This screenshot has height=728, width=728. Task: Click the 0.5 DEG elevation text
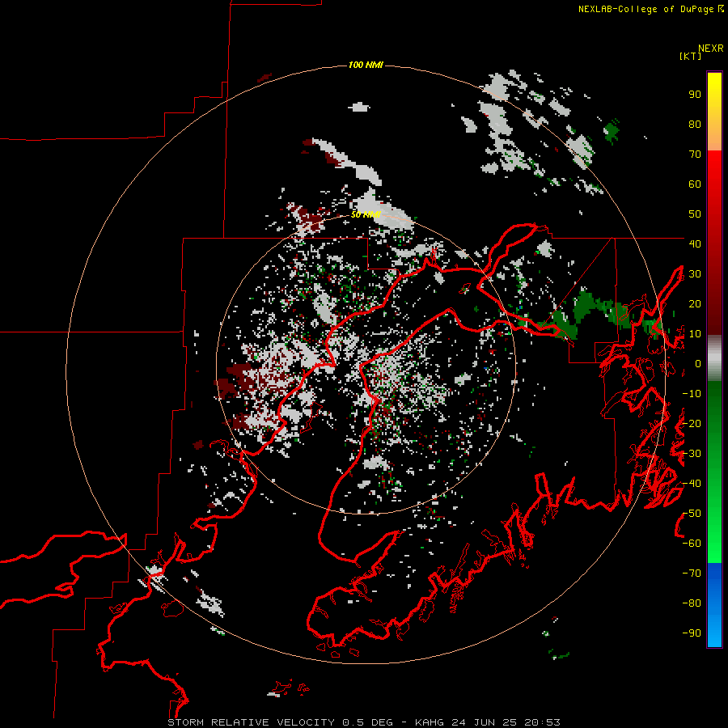(368, 722)
